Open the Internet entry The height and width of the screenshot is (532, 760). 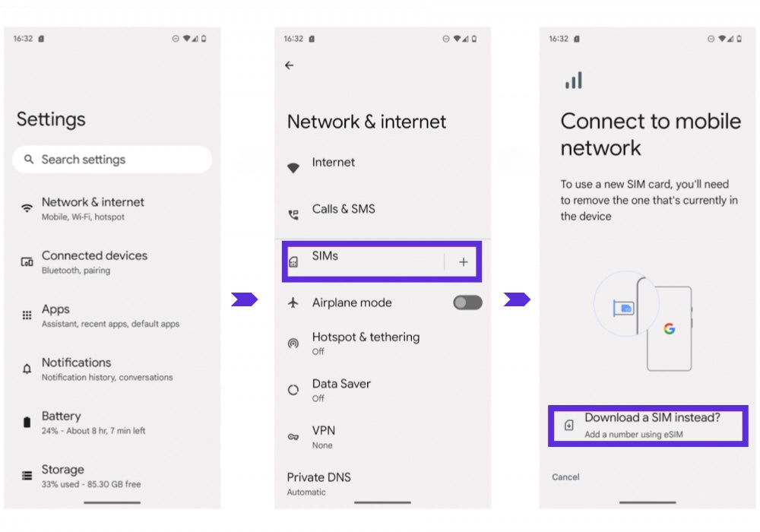point(382,163)
